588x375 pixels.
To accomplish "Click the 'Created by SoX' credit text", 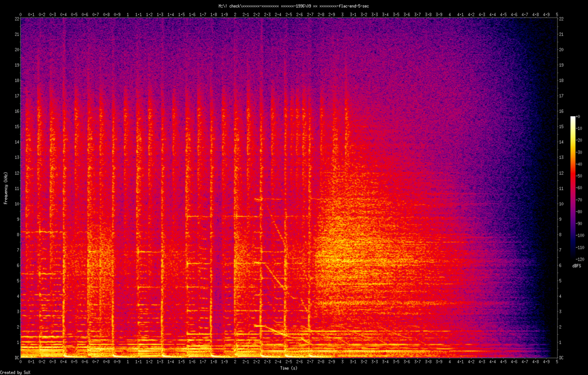I will 14,372.
